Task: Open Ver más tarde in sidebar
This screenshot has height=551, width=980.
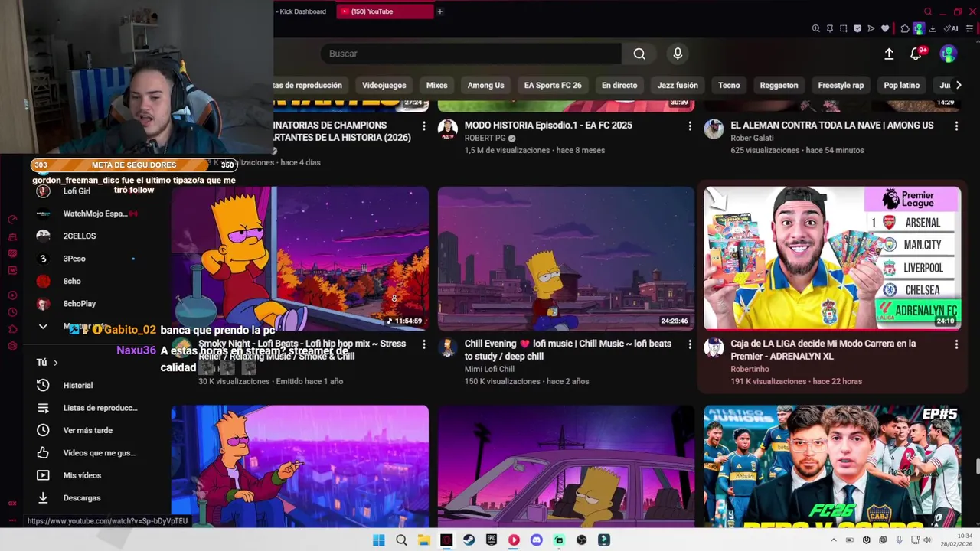Action: pos(88,430)
